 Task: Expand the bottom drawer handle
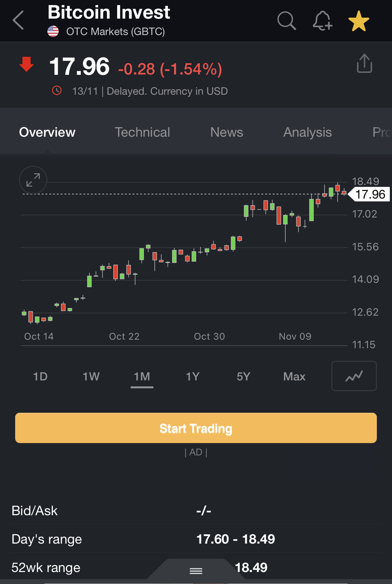coord(196,571)
